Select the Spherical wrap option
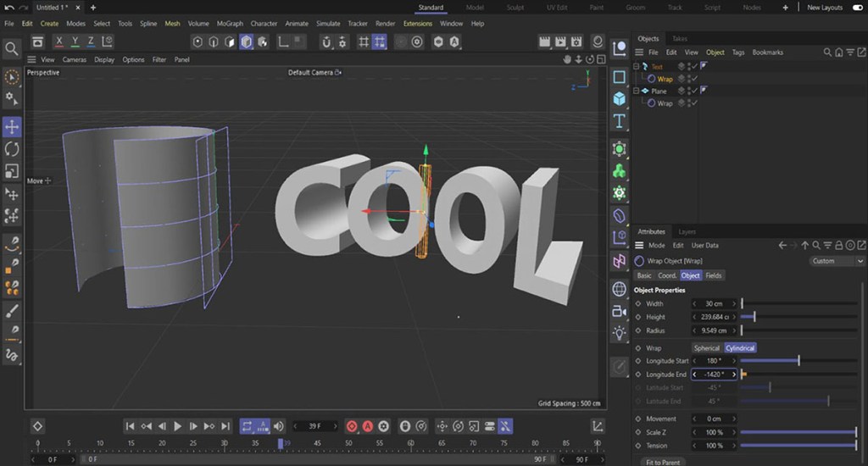 pos(706,348)
